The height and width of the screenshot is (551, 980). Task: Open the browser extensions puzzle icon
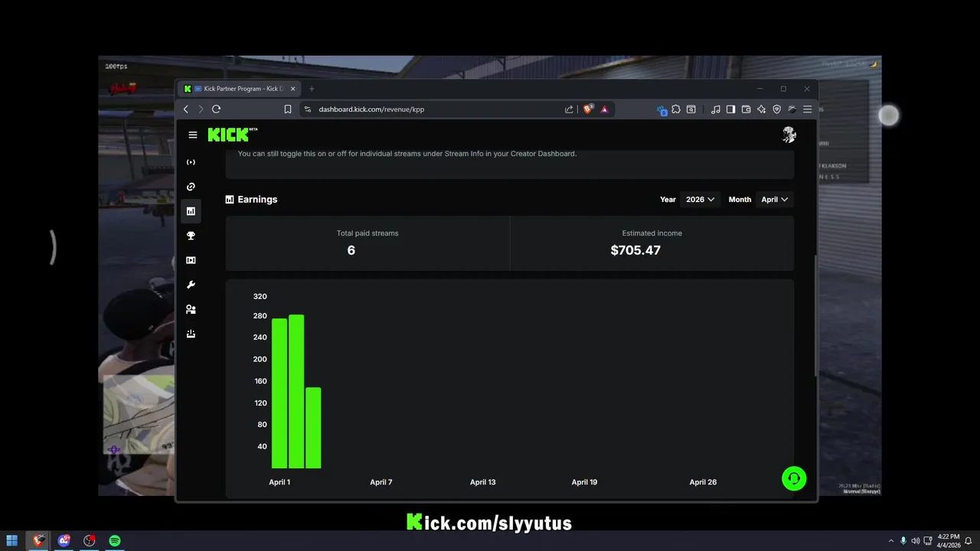(676, 109)
